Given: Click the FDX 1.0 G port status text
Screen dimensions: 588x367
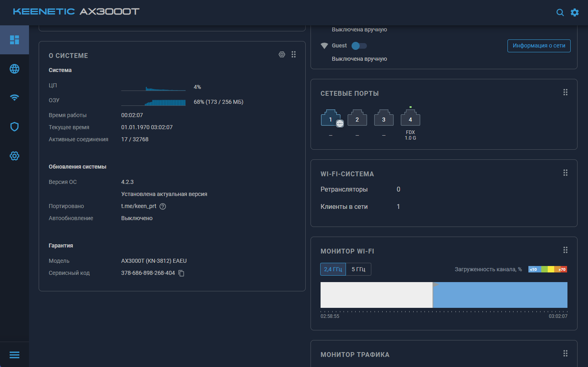Looking at the screenshot, I should [410, 135].
